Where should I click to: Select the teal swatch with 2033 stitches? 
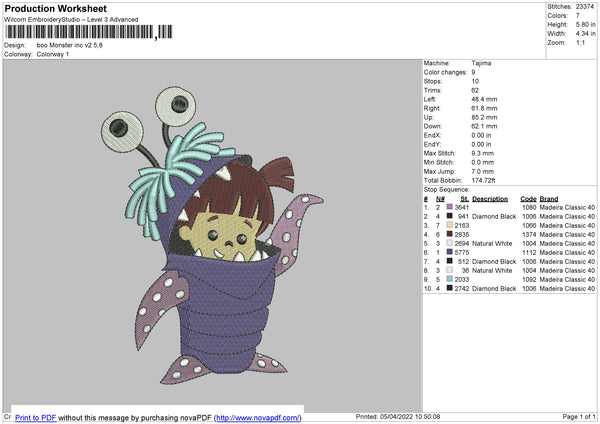point(450,279)
